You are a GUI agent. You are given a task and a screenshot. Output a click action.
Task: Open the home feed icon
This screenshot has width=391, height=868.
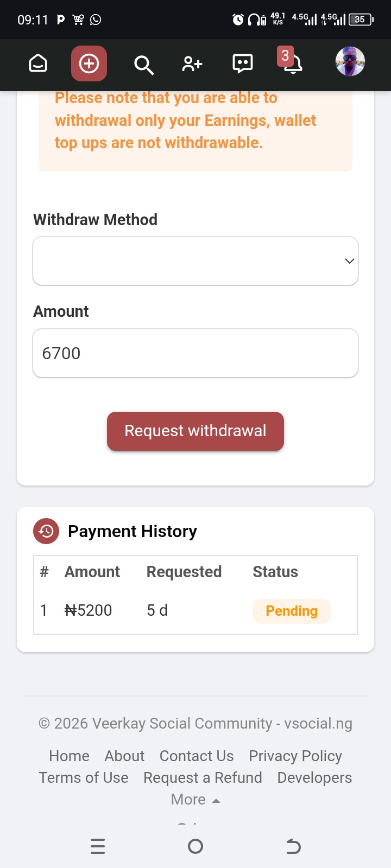click(x=38, y=64)
